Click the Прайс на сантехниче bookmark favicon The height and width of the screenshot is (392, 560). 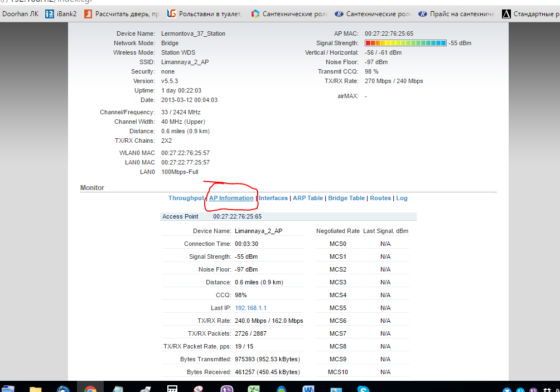[x=422, y=14]
